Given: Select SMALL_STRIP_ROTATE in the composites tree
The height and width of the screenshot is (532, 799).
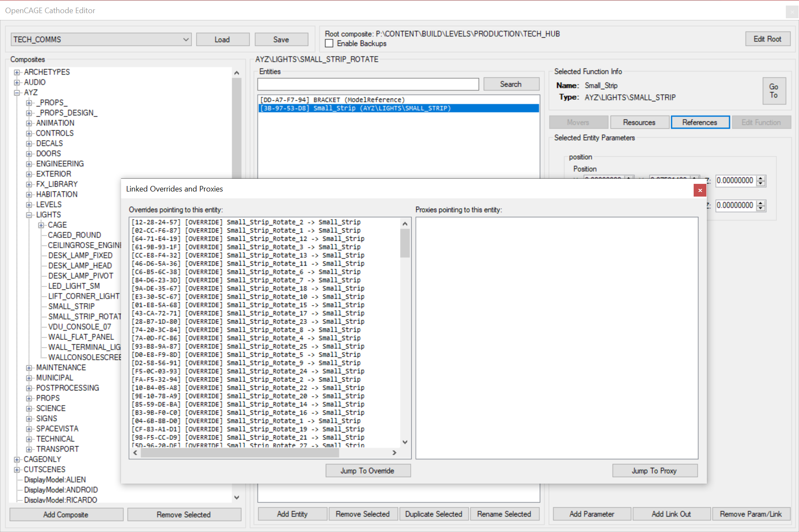Looking at the screenshot, I should tap(84, 316).
